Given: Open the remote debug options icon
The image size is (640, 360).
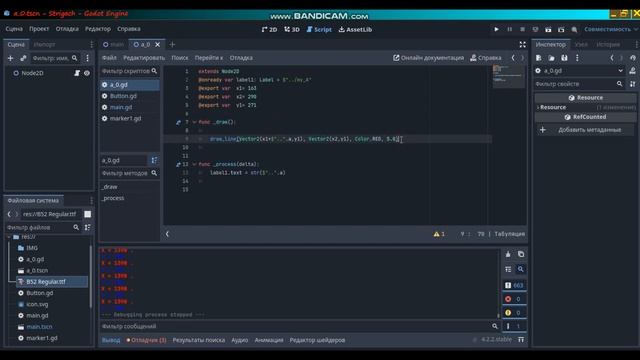Looking at the screenshot, I should point(536,29).
